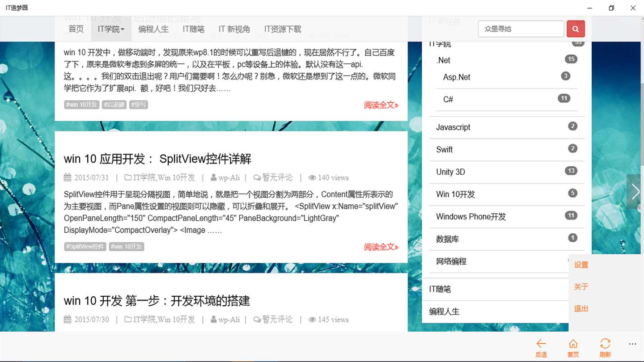The image size is (644, 362).
Task: Click the eye icon next to 140 views
Action: (x=312, y=177)
